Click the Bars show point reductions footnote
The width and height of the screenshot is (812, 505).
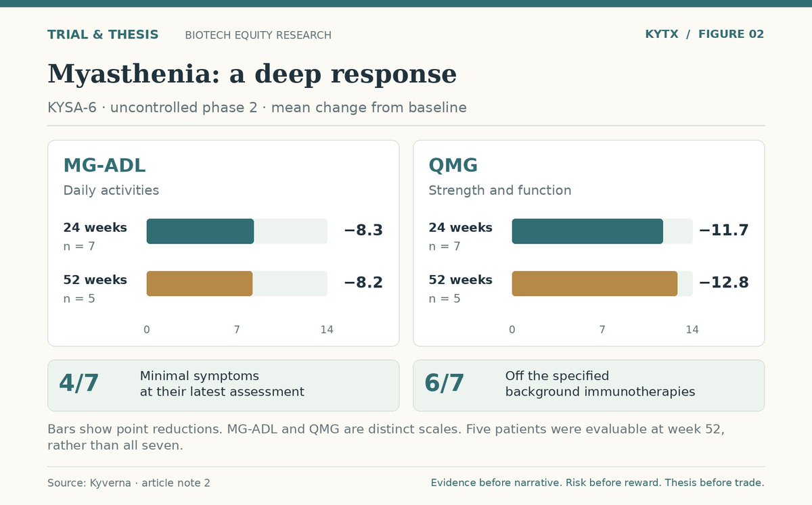tap(386, 437)
